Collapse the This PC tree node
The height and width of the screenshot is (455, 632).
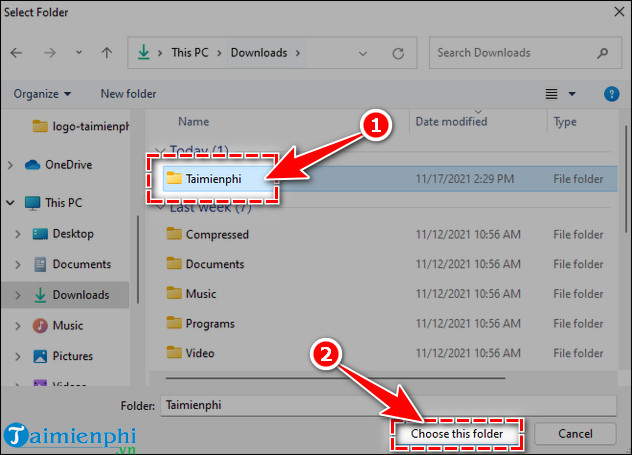click(x=12, y=203)
